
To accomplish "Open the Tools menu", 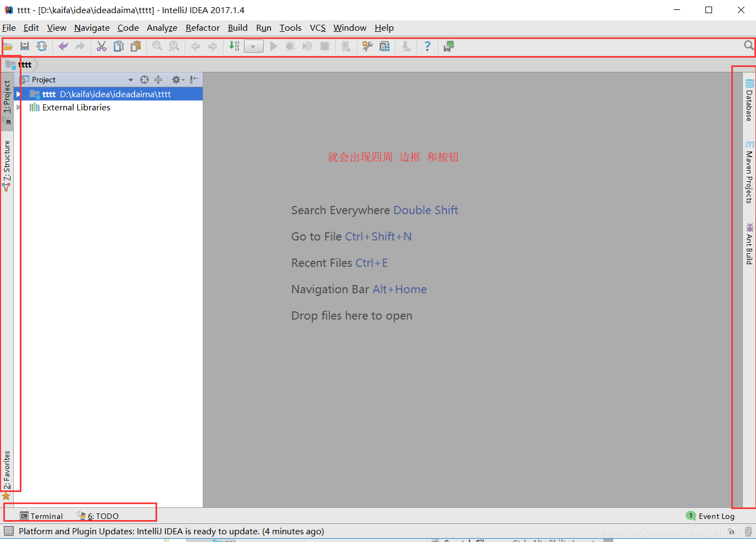I will coord(291,28).
